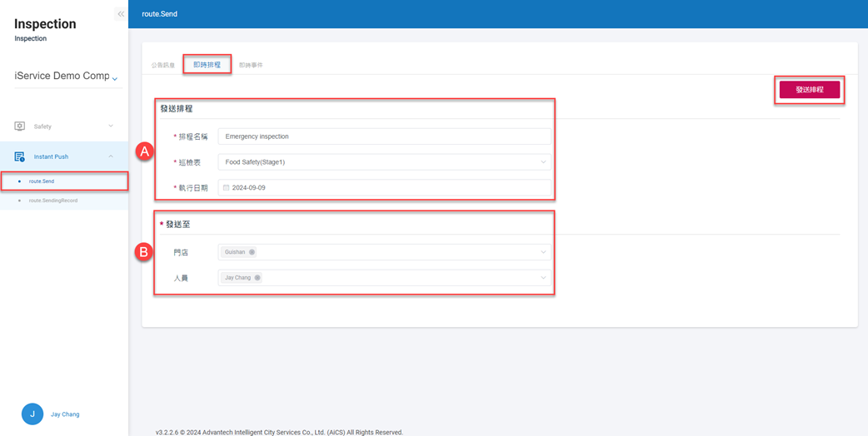Open the 門店 store dropdown arrow
This screenshot has height=436, width=868.
(x=543, y=252)
